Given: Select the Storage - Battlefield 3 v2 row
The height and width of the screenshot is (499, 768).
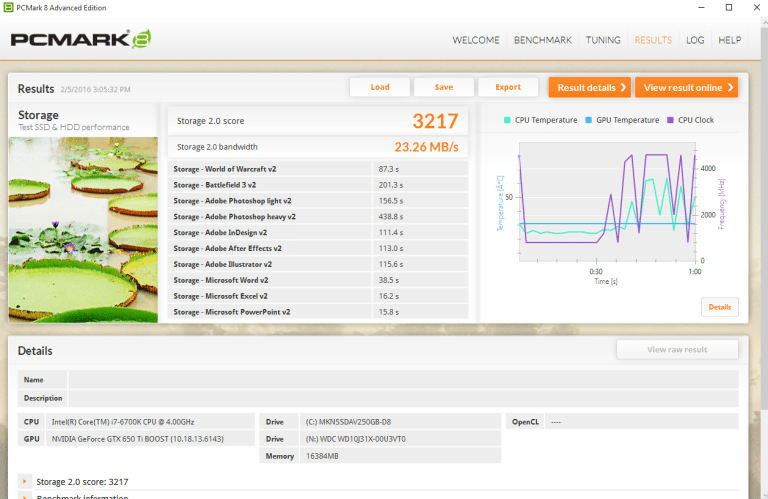Looking at the screenshot, I should (x=317, y=185).
